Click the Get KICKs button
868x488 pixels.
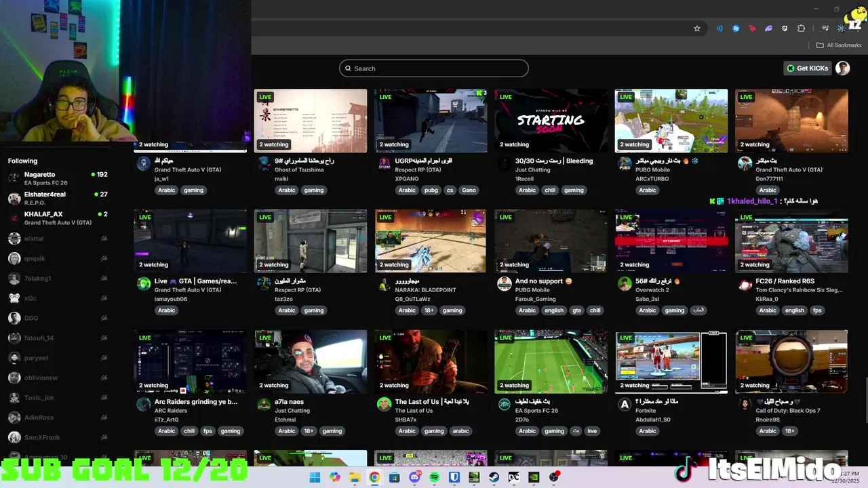pyautogui.click(x=808, y=68)
